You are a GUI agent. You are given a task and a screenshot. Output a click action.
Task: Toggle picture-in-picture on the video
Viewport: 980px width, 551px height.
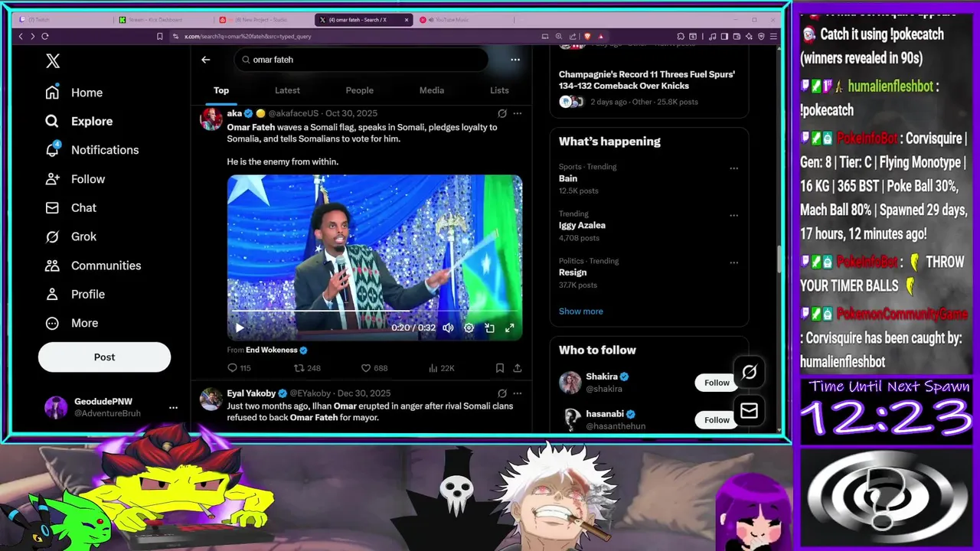pyautogui.click(x=489, y=328)
